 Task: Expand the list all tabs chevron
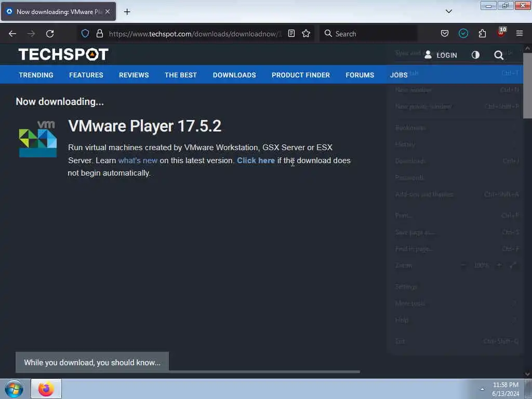(448, 11)
